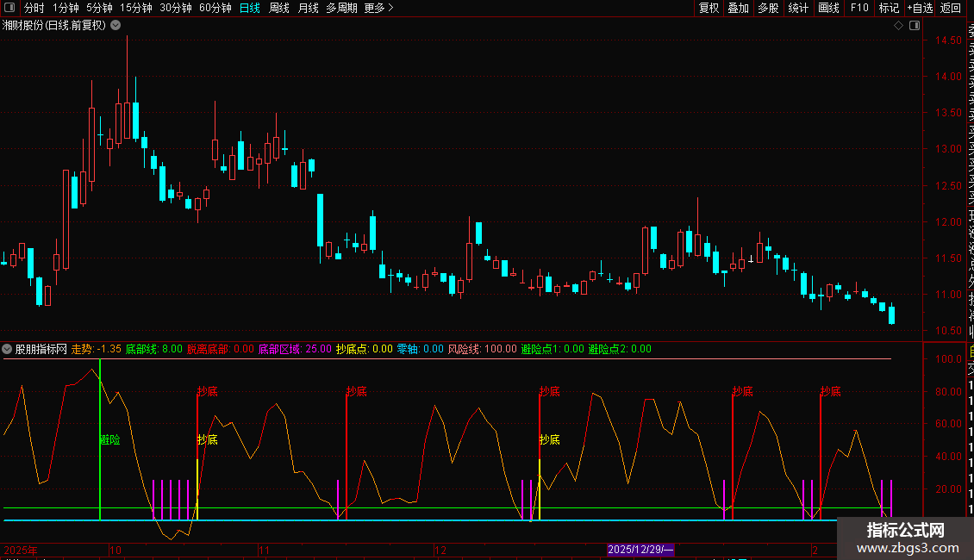Switch to 分时 time-share view
The width and height of the screenshot is (974, 560).
(34, 8)
